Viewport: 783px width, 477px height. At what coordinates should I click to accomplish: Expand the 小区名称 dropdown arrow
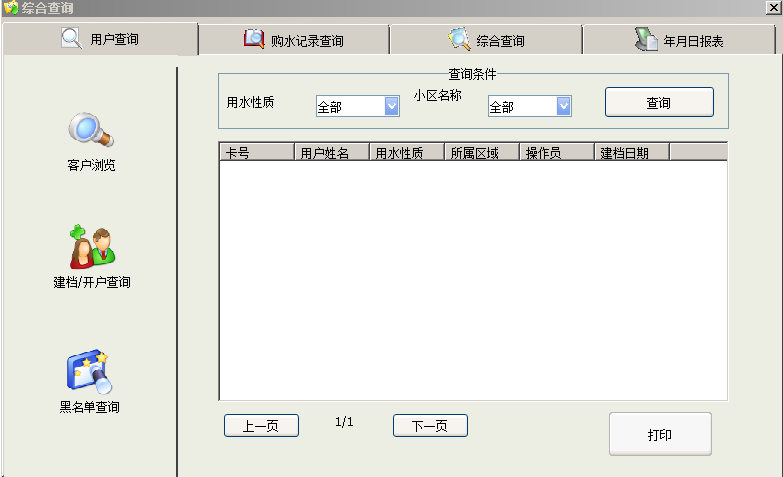[563, 106]
